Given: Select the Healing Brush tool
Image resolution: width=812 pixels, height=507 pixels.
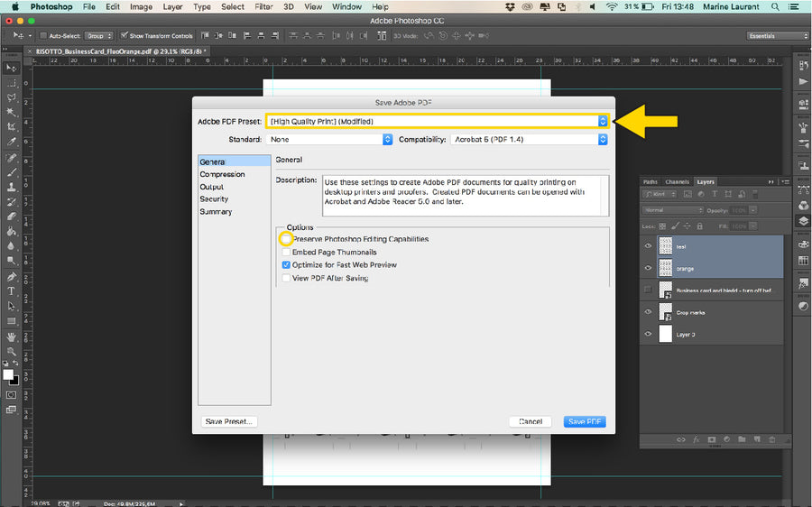Looking at the screenshot, I should click(11, 158).
